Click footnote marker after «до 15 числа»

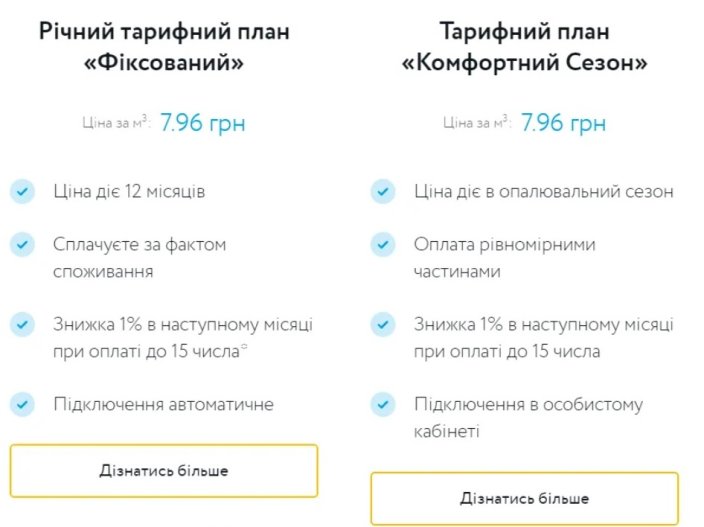click(x=244, y=346)
